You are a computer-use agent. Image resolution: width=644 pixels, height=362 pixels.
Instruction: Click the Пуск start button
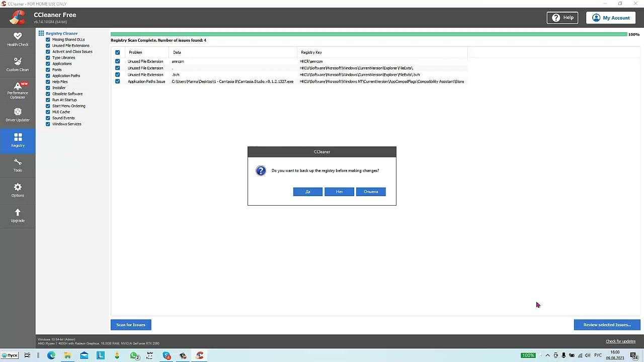[10, 355]
